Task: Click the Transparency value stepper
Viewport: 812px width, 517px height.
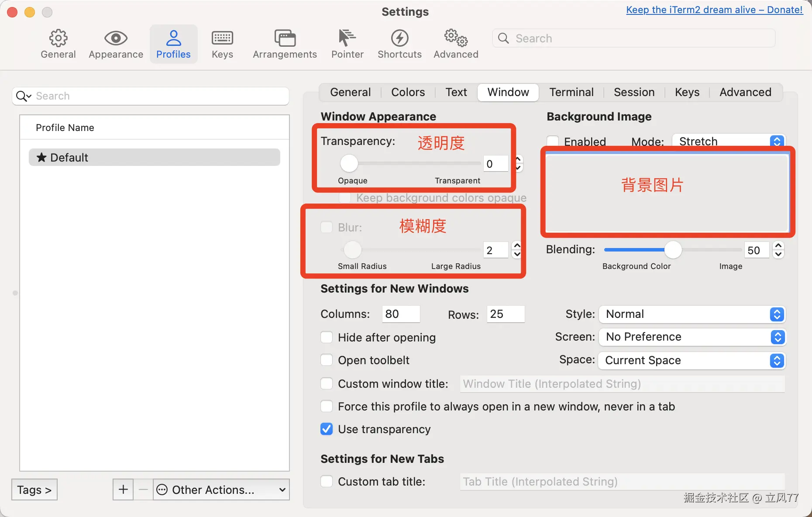Action: (518, 164)
